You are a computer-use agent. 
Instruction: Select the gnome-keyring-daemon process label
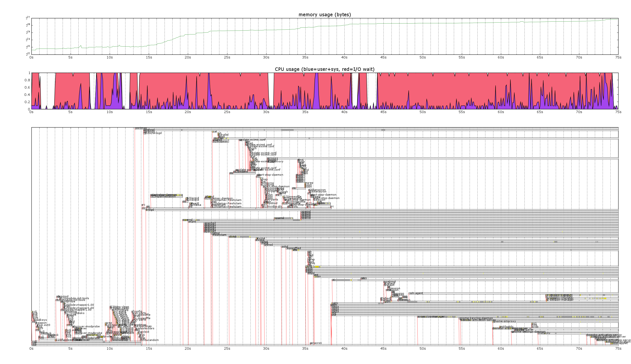pos(476,318)
